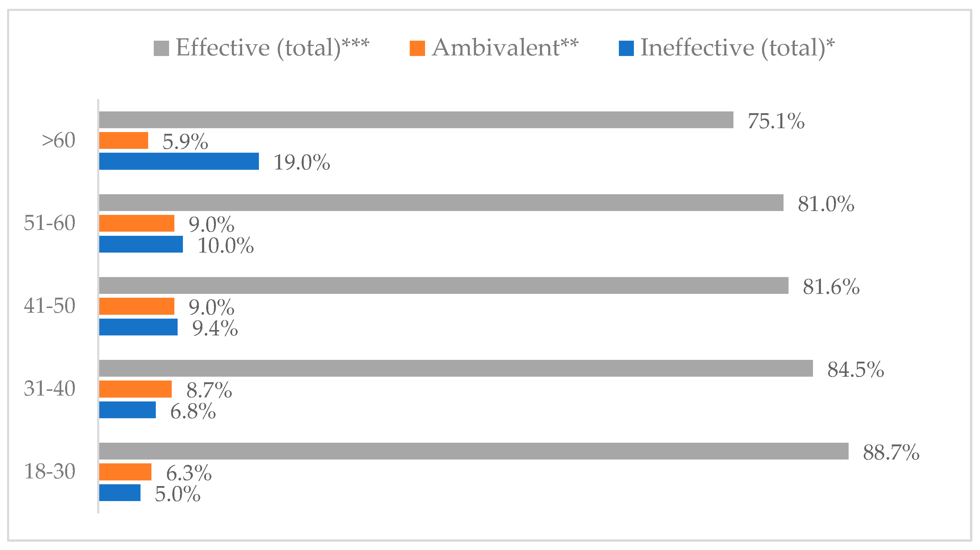Click the gray 88.7% bar for 18-30
Screen dimensions: 980x550
474,451
